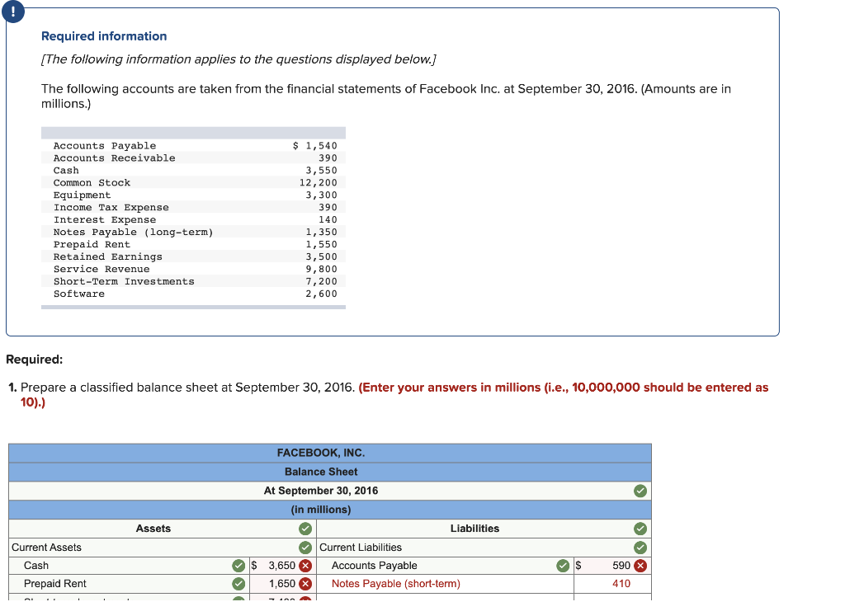Viewport: 845px width, 616px height.
Task: Click red X beside the 590 amount
Action: point(640,566)
